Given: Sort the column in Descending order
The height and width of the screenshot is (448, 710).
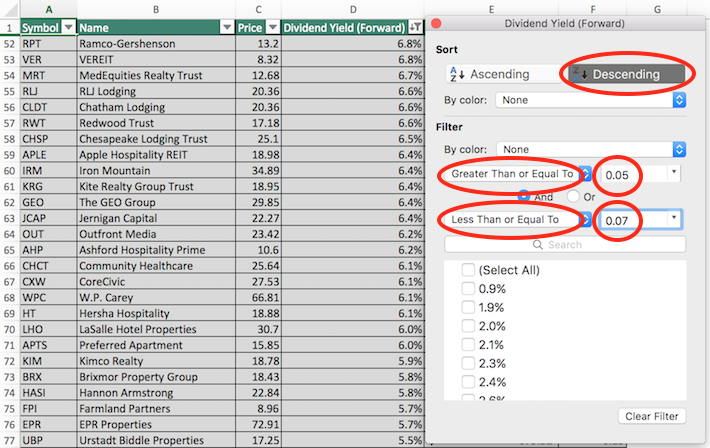Looking at the screenshot, I should coord(626,74).
